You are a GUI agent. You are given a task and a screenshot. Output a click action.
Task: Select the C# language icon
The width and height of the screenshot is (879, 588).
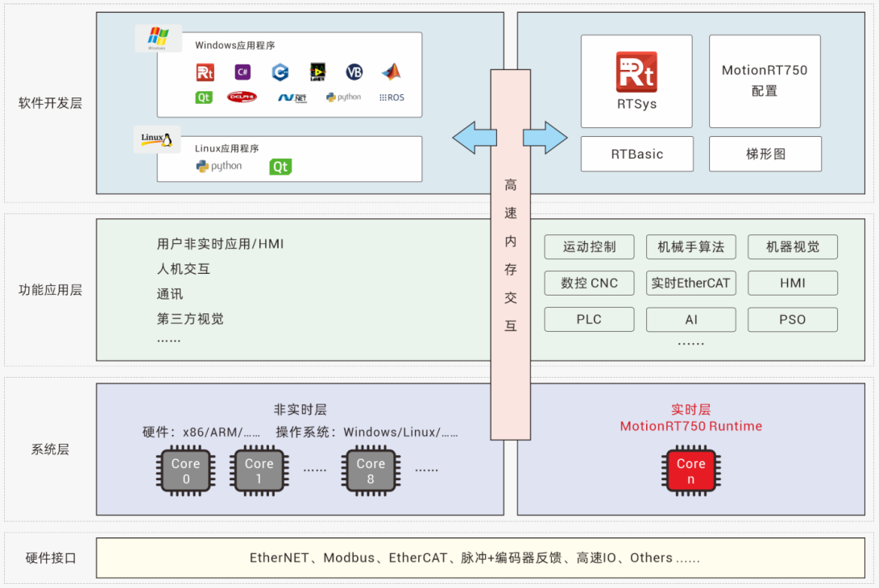(243, 72)
